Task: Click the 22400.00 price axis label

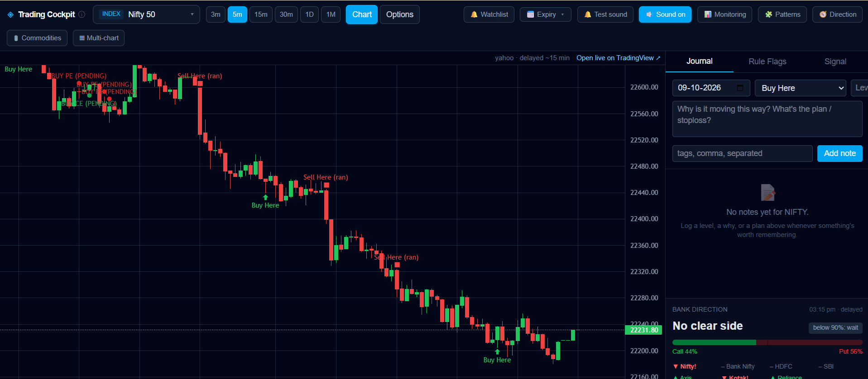Action: coord(644,219)
